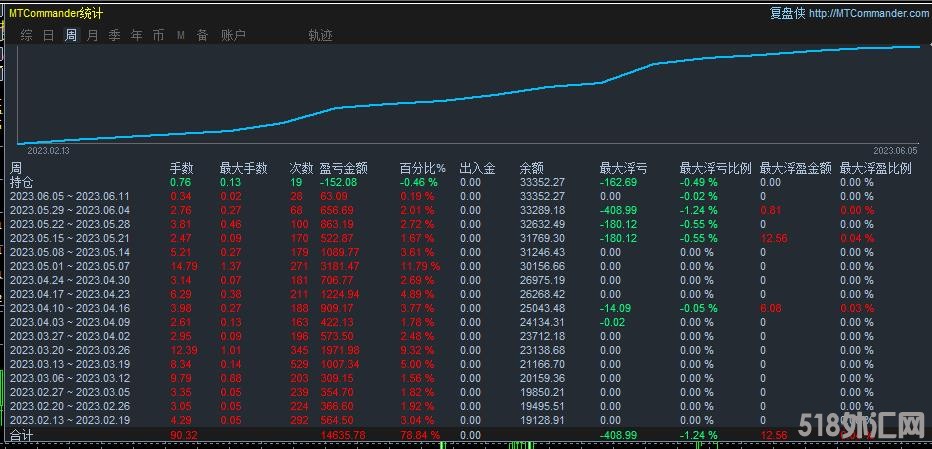
Task: Click the 最大浮亏 column header
Action: click(622, 169)
